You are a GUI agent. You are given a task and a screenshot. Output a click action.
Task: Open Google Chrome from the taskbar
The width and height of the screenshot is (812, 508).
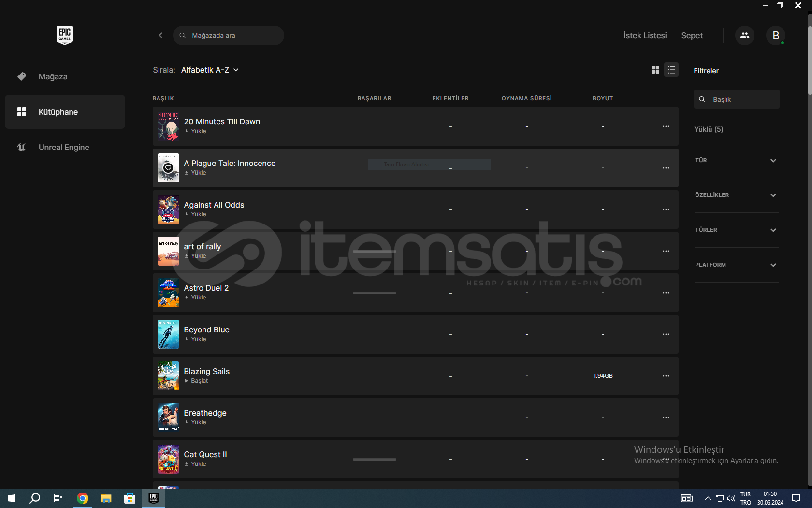83,498
